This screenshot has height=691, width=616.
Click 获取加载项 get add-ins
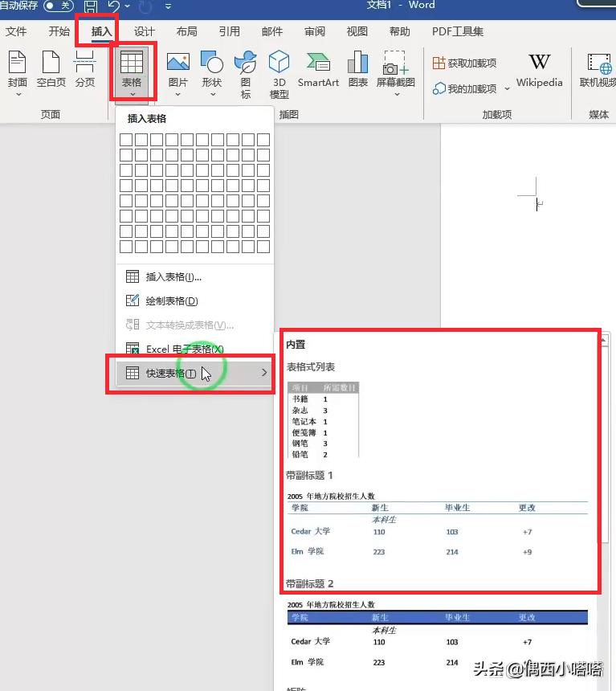[464, 63]
